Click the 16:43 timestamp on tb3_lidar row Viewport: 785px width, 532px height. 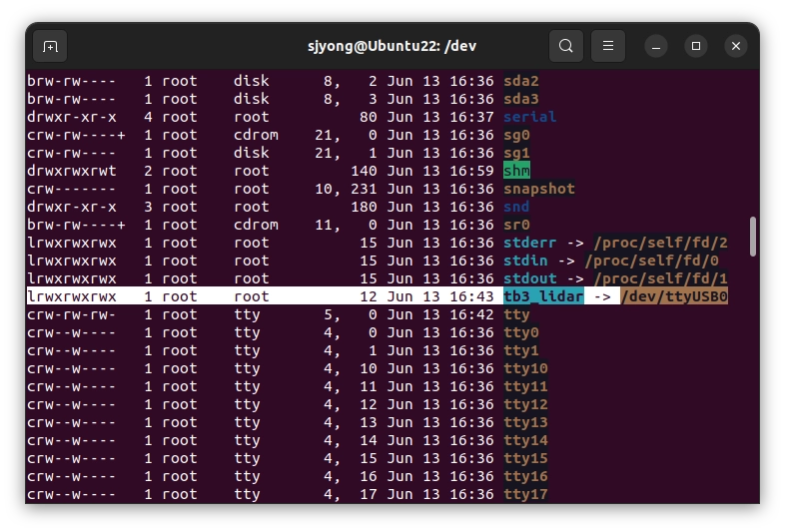[471, 296]
